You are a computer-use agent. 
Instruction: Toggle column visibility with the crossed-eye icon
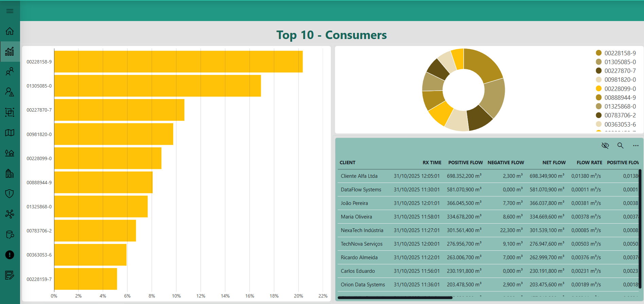pos(605,146)
